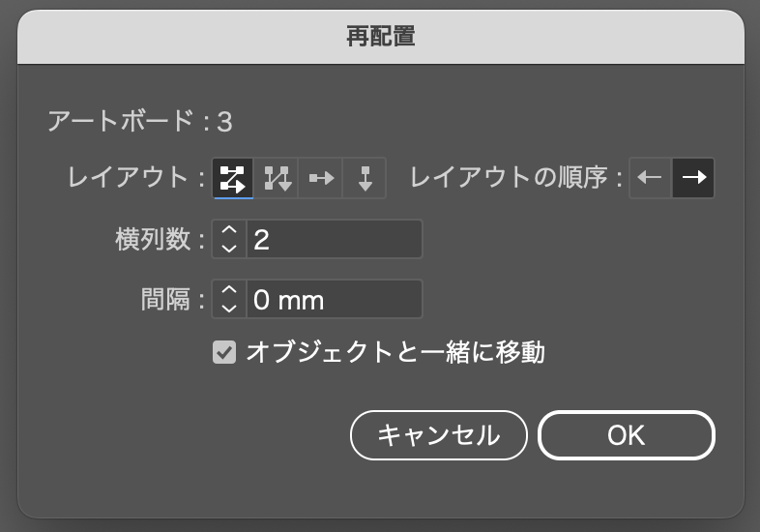Choose the Arrange by Column layout icon
The image size is (760, 532).
coord(365,178)
